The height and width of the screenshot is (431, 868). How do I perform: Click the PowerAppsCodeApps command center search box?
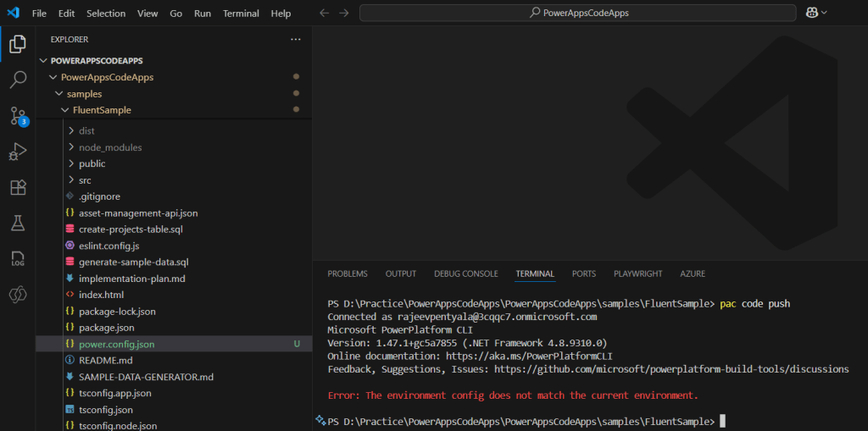[577, 13]
